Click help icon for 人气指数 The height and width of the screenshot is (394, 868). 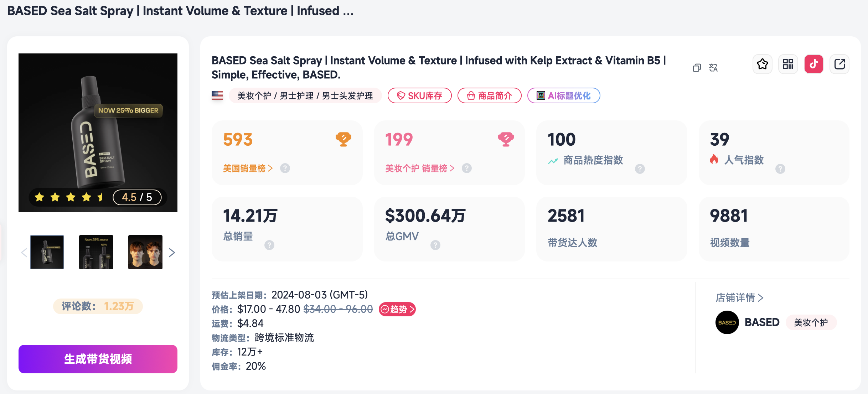pyautogui.click(x=780, y=169)
